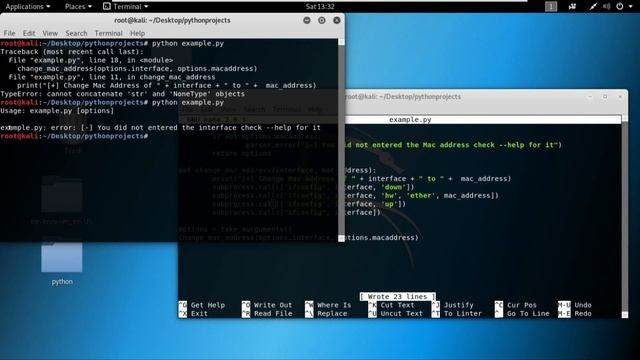Minimize the nano terminal window
Viewport: 640px width, 360px height.
(590, 97)
